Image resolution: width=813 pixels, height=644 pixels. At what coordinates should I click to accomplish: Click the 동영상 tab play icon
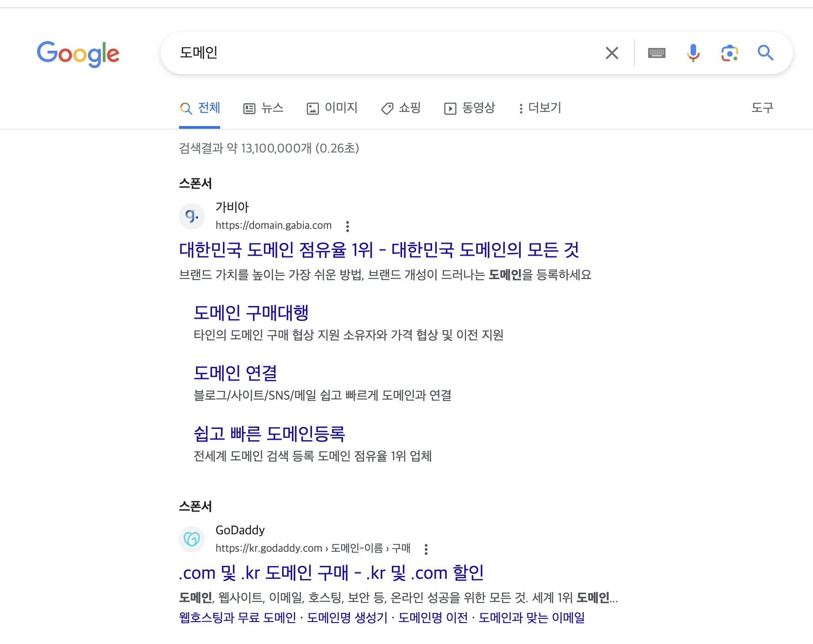coord(450,108)
